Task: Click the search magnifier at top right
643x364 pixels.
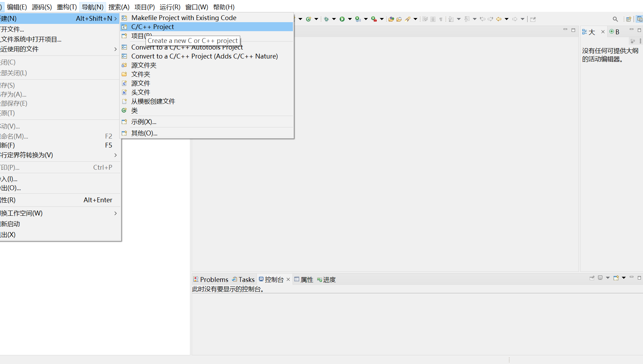Action: point(615,19)
